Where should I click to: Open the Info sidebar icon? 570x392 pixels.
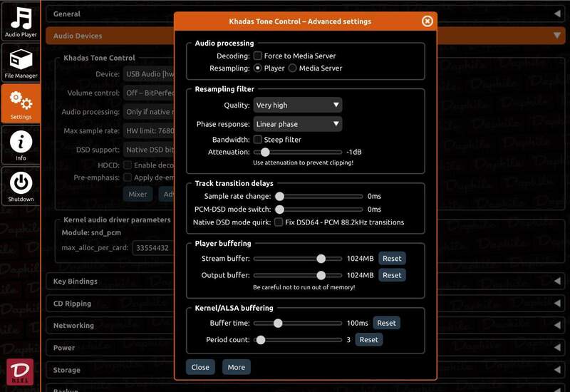(x=21, y=145)
